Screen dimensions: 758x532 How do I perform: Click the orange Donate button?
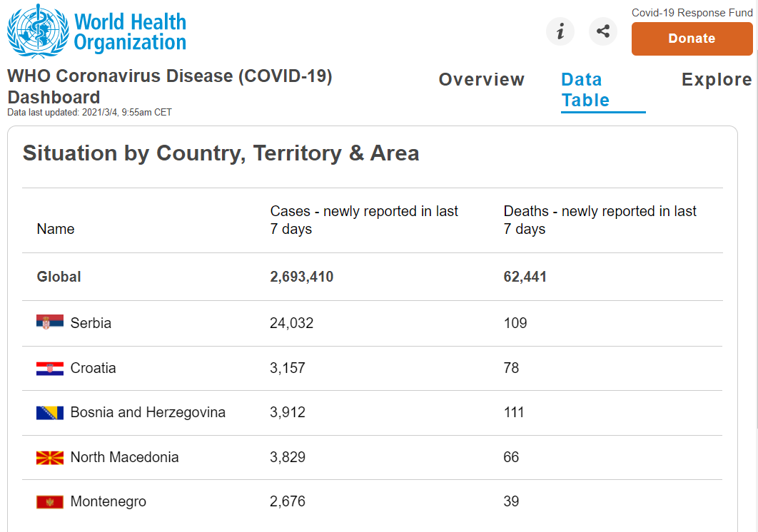point(692,39)
